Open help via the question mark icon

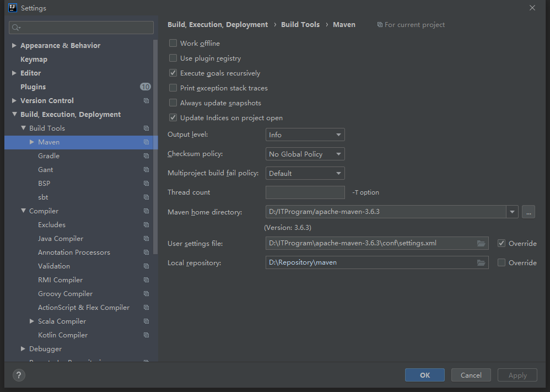click(19, 375)
